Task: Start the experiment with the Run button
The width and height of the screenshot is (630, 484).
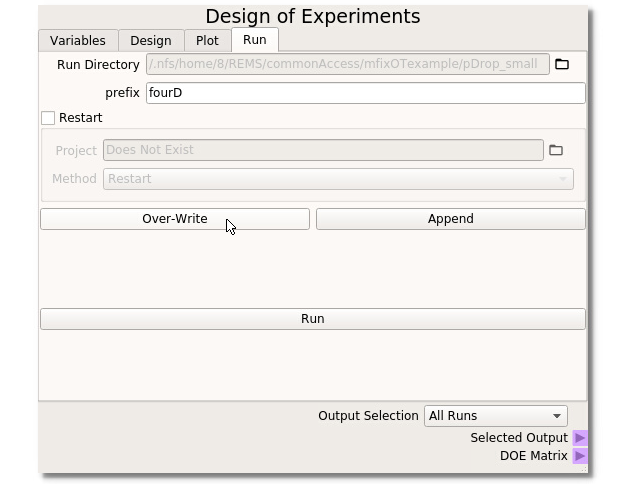Action: click(312, 319)
